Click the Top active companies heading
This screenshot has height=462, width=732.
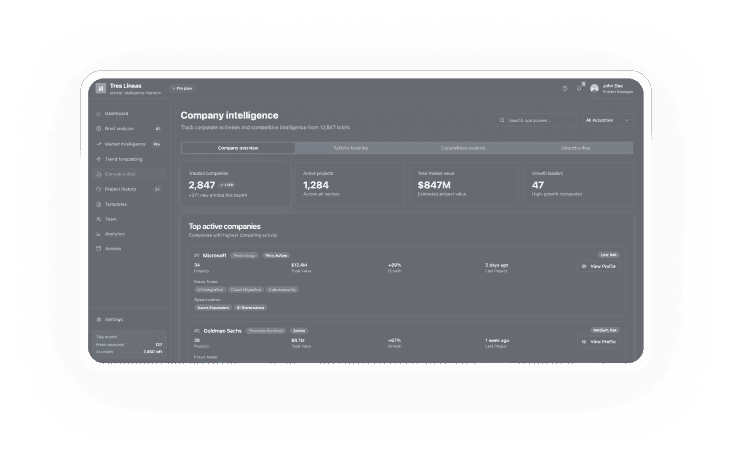click(x=225, y=226)
